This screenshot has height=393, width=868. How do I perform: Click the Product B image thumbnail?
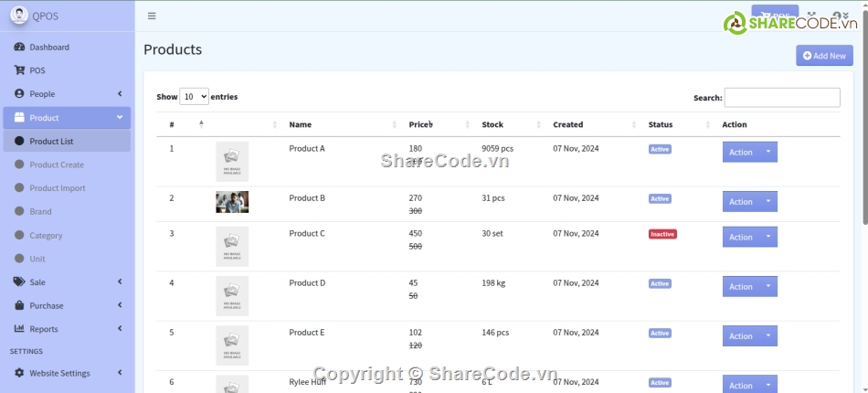pyautogui.click(x=232, y=202)
